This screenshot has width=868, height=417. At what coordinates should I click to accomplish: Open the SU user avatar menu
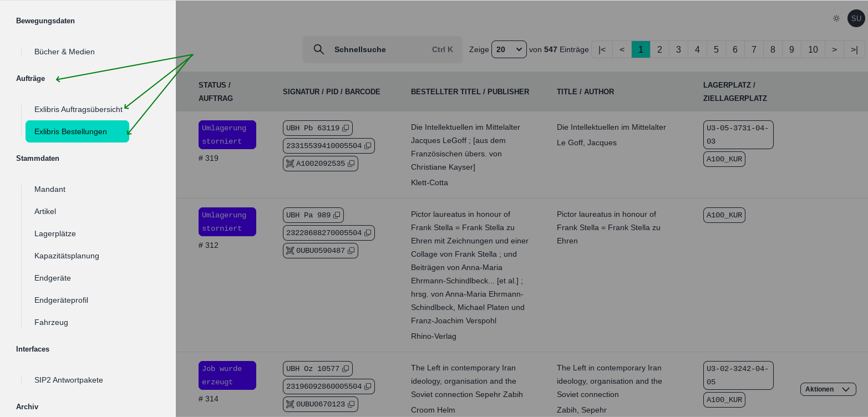point(856,18)
